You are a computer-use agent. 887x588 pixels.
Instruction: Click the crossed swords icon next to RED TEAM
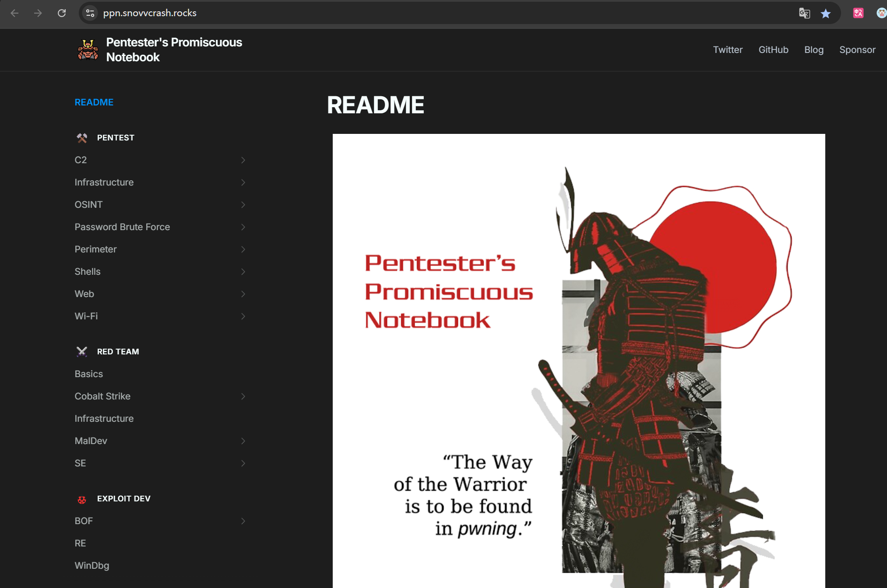tap(82, 352)
